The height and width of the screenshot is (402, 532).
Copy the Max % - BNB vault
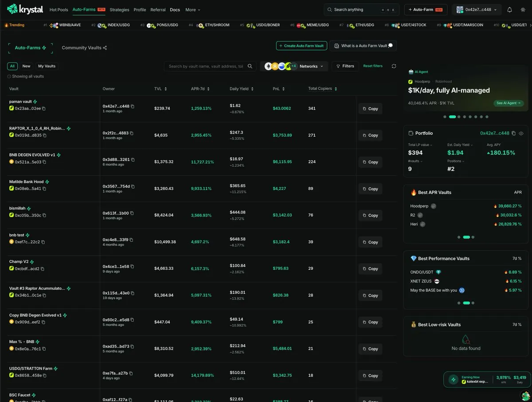click(x=370, y=349)
